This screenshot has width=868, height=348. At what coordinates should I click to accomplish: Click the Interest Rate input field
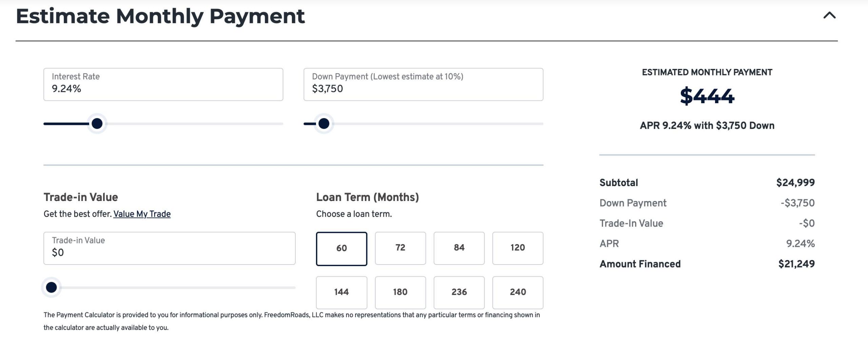tap(163, 85)
